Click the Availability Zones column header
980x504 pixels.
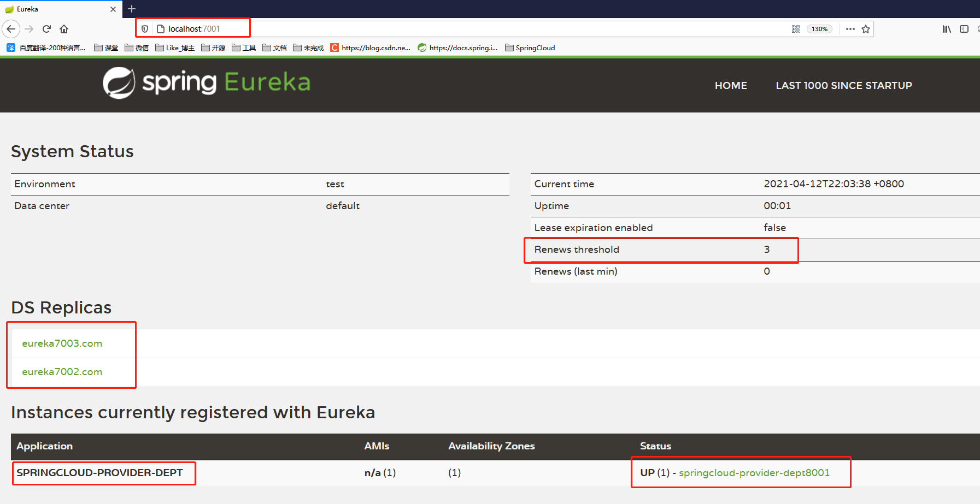pos(491,446)
